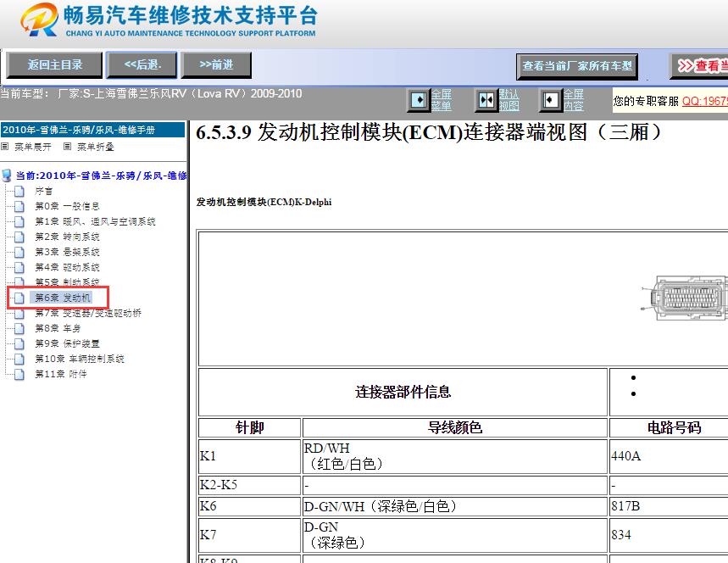Click the 当前车型 vehicle info text

[151, 94]
